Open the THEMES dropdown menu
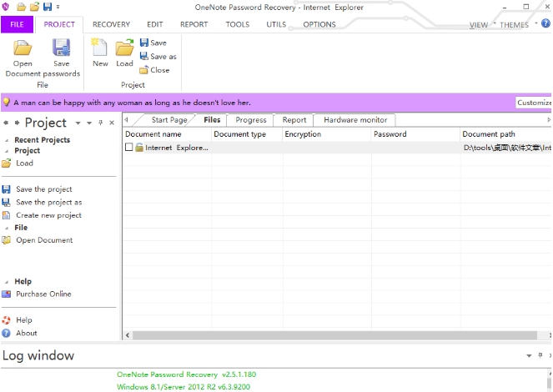This screenshot has height=392, width=553. point(518,25)
